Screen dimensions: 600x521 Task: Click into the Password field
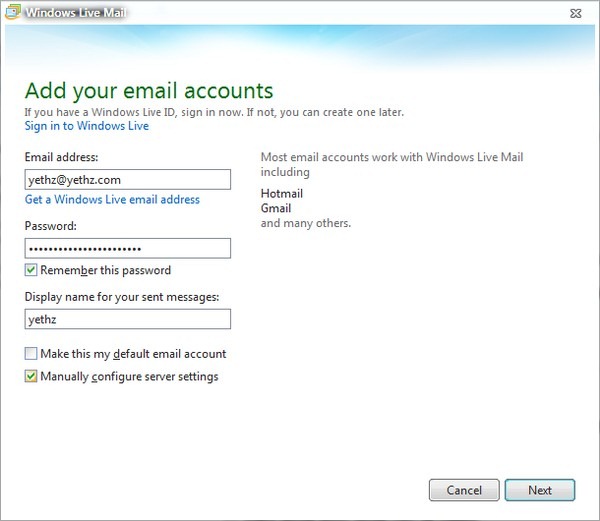pyautogui.click(x=128, y=249)
